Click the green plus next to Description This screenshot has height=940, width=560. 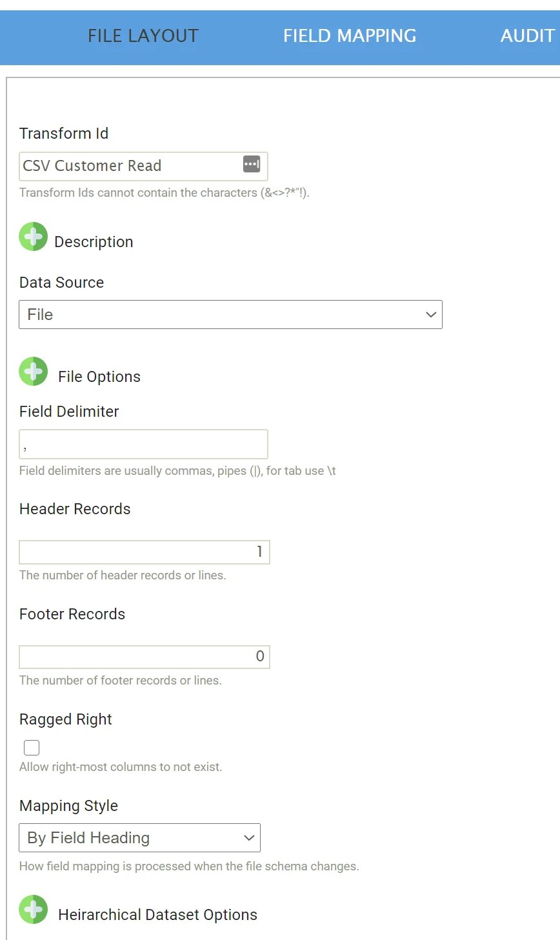point(33,236)
